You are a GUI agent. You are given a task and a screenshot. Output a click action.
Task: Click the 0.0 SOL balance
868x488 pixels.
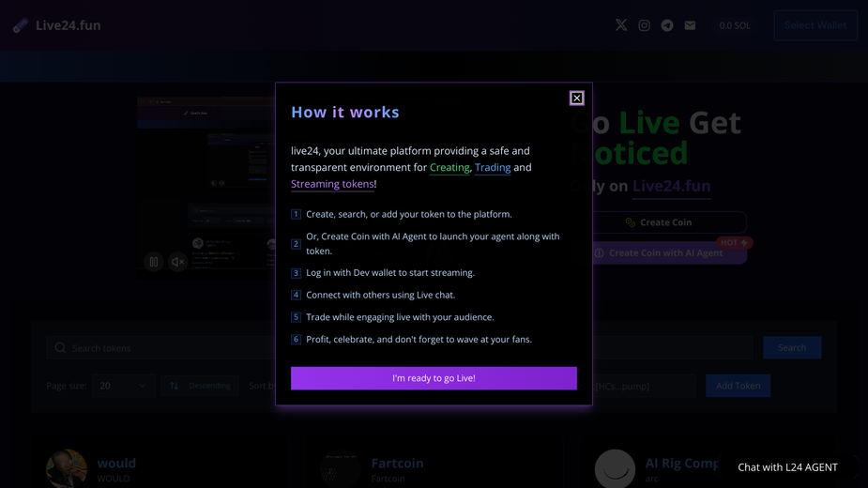735,25
